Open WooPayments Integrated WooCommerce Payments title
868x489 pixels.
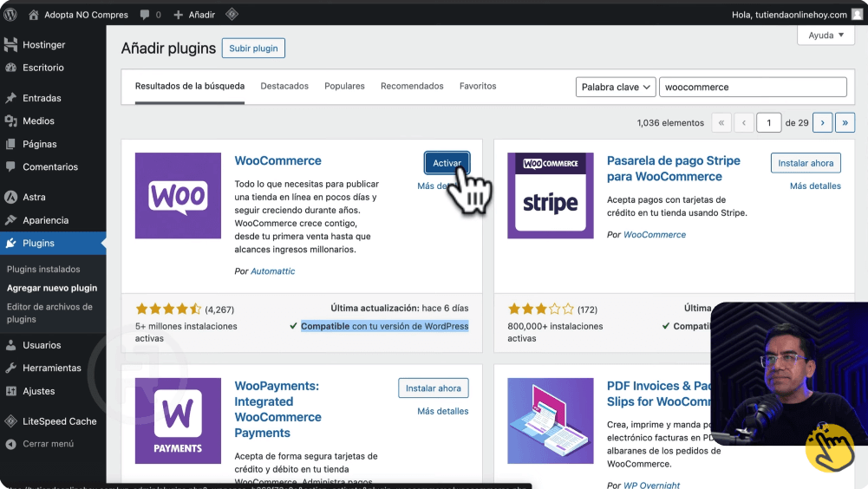277,409
